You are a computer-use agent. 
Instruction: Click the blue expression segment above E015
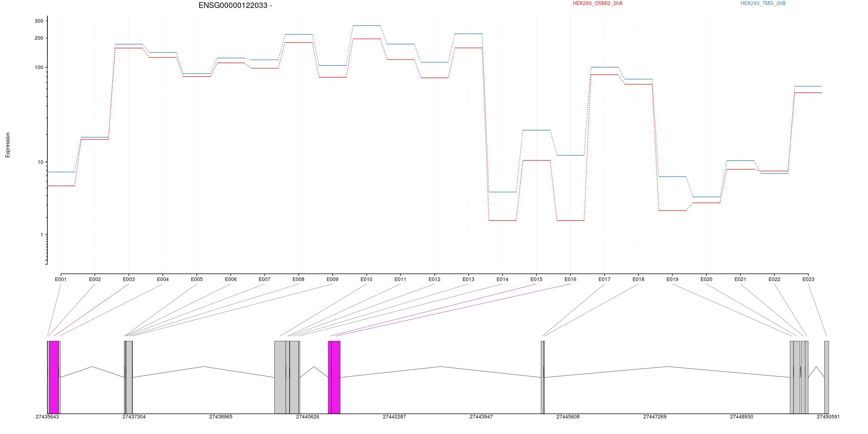click(x=536, y=130)
